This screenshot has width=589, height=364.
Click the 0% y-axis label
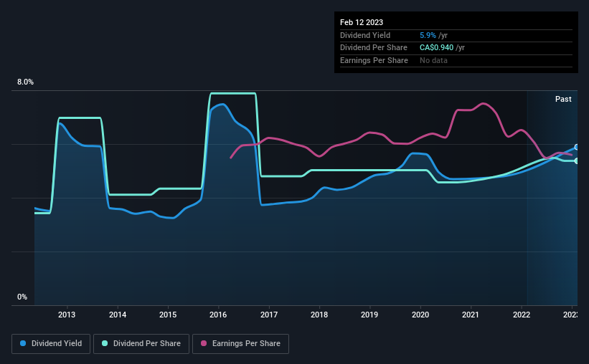click(x=22, y=297)
